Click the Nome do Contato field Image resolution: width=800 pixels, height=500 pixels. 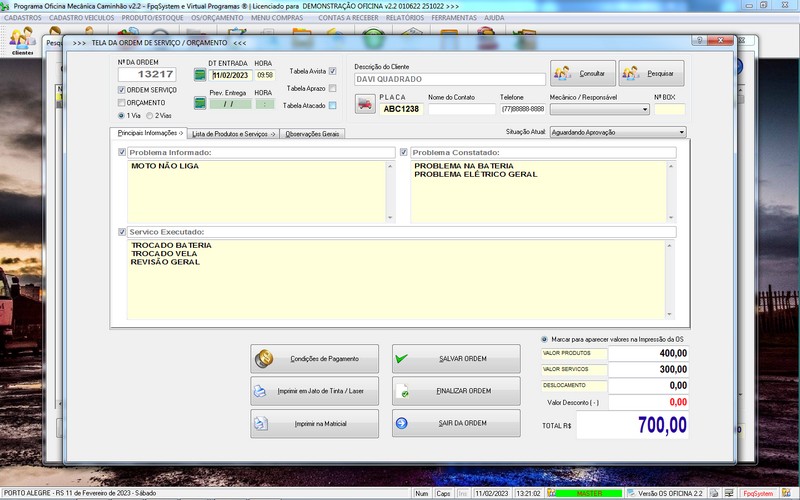462,109
